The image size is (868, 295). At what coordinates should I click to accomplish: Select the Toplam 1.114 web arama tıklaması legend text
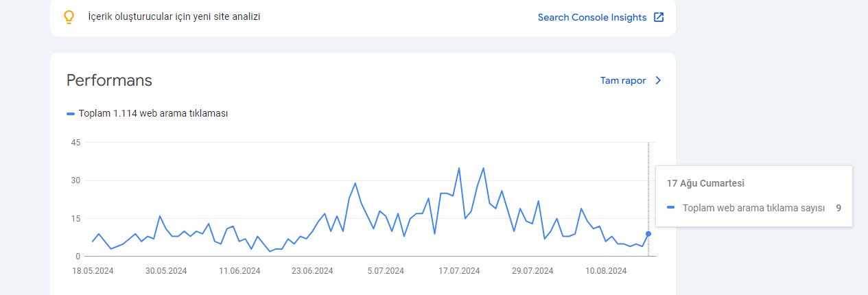[153, 113]
